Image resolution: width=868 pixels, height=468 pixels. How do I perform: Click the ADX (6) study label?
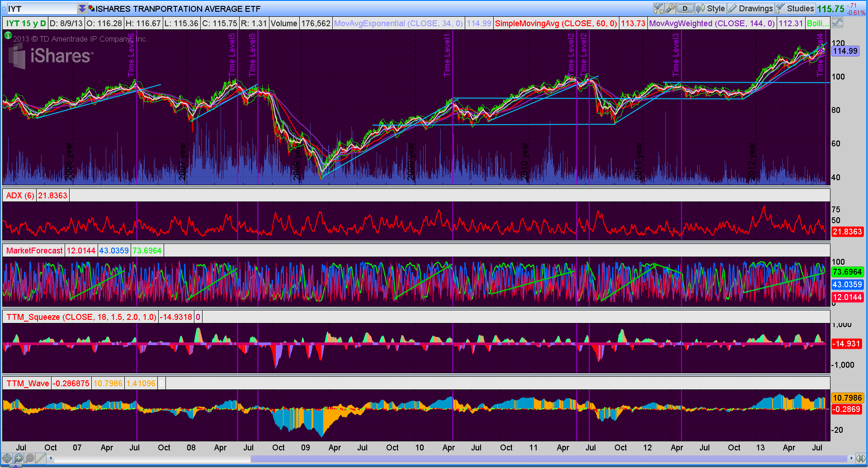point(20,196)
